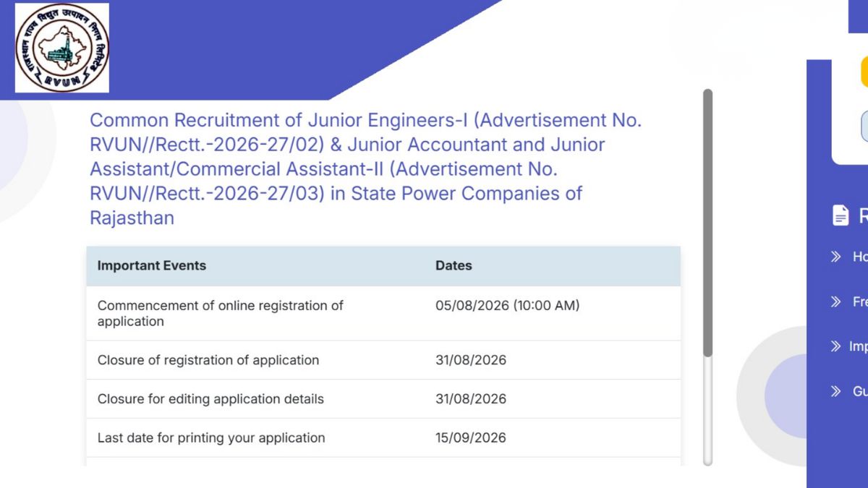Click the document icon in right sidebar
Screen dimensions: 868x488
click(840, 215)
